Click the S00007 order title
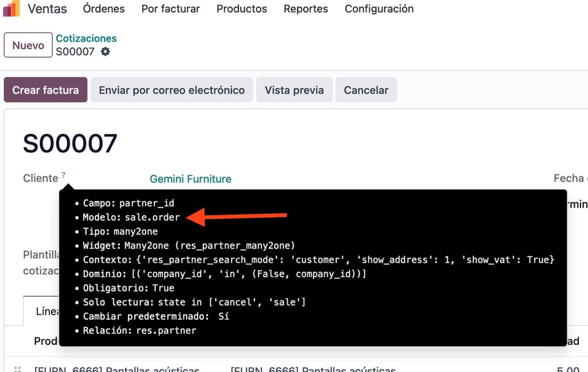The image size is (588, 372). [70, 143]
